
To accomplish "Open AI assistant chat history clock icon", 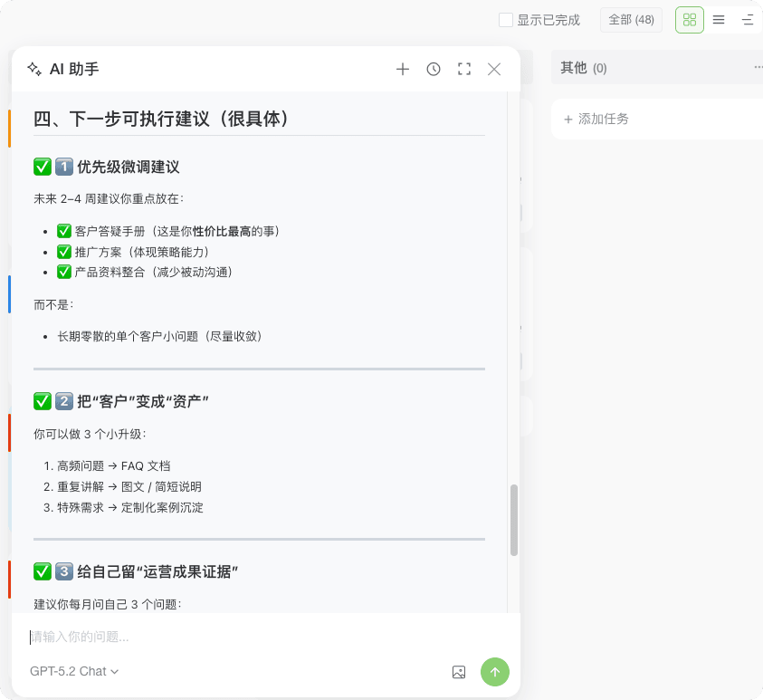I will coord(433,69).
